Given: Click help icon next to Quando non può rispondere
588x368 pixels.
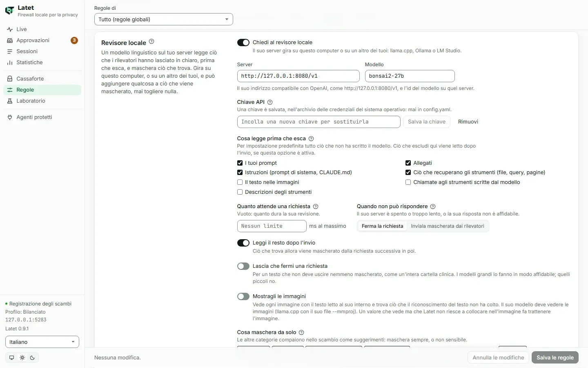Looking at the screenshot, I should point(433,206).
